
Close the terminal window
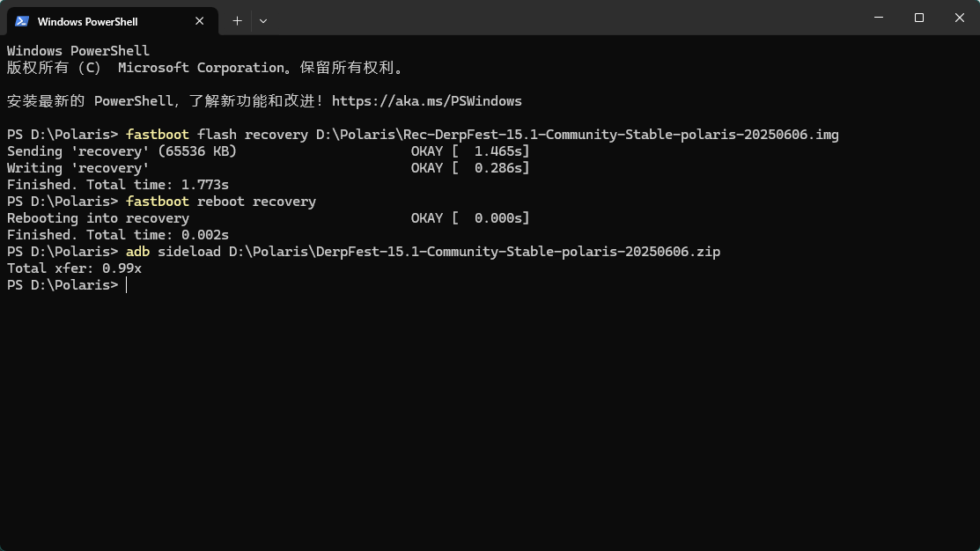[x=960, y=18]
